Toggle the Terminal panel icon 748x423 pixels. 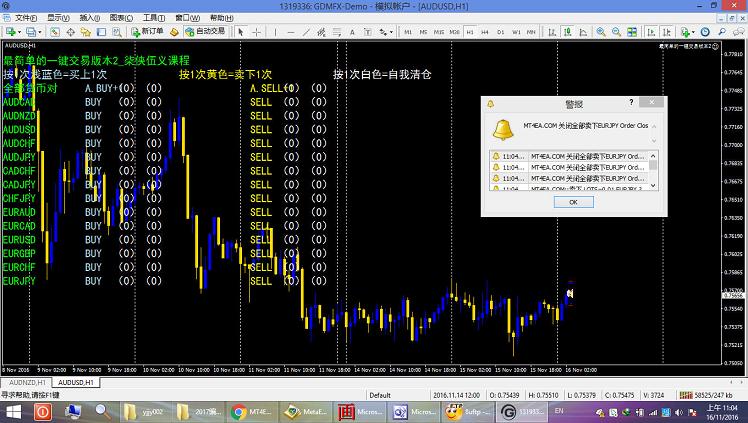coord(101,32)
